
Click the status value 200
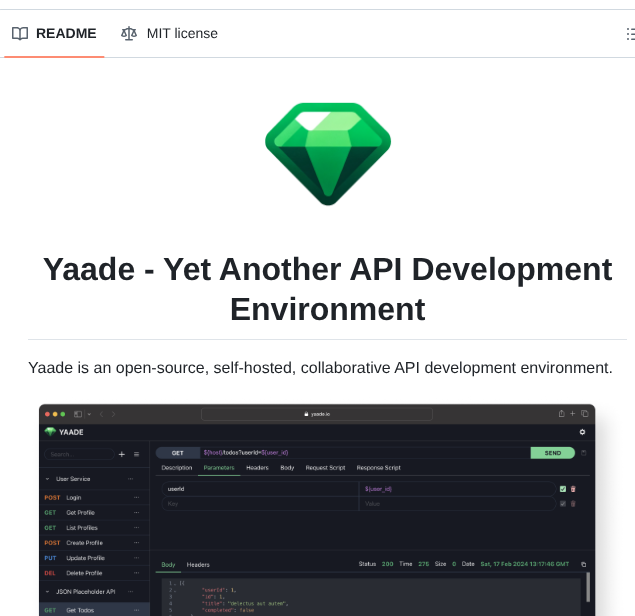pyautogui.click(x=387, y=564)
